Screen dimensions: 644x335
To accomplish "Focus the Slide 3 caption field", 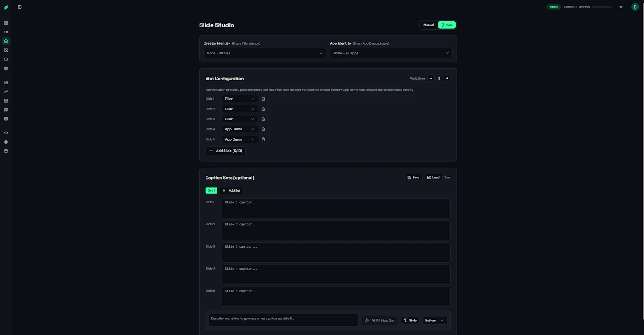I will point(336,252).
